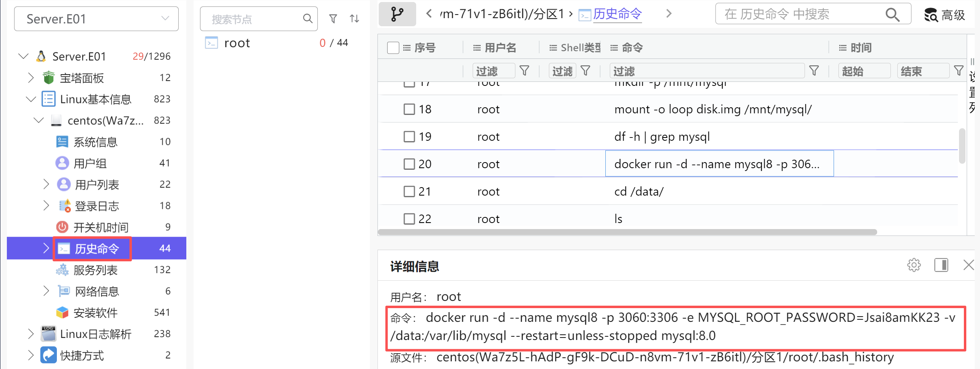Click the 历史命令 breadcrumb link
980x369 pixels.
tap(617, 14)
